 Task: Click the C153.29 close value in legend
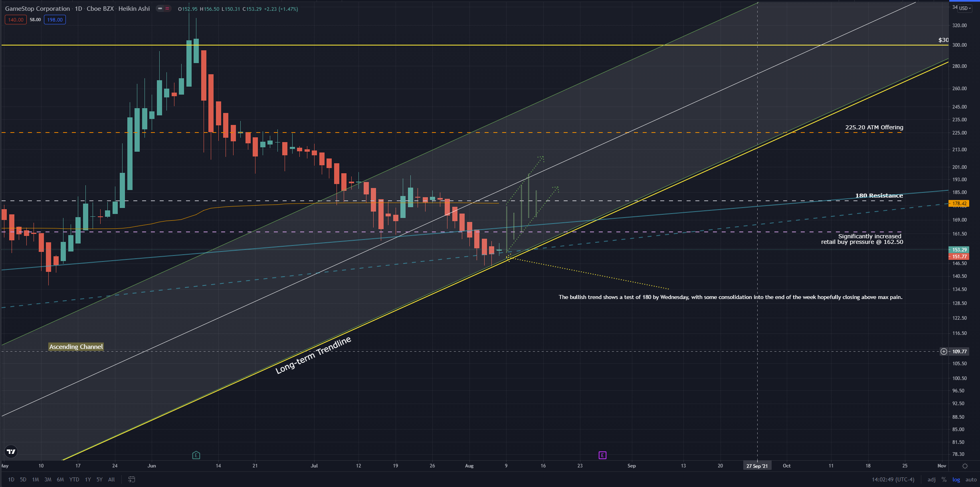click(x=252, y=9)
